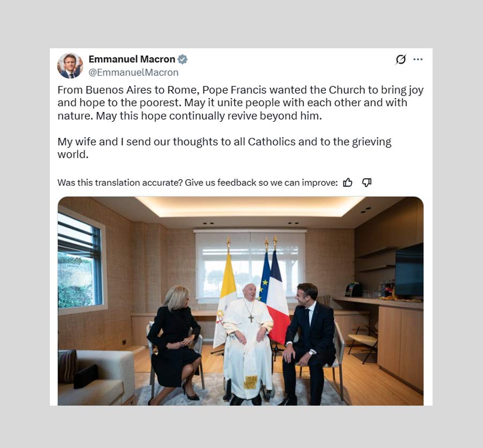The width and height of the screenshot is (483, 448).
Task: Click the thumbs up translation feedback icon
Action: click(348, 182)
